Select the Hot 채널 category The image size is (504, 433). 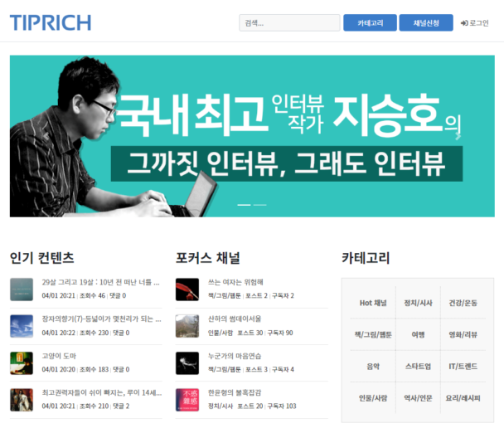373,303
